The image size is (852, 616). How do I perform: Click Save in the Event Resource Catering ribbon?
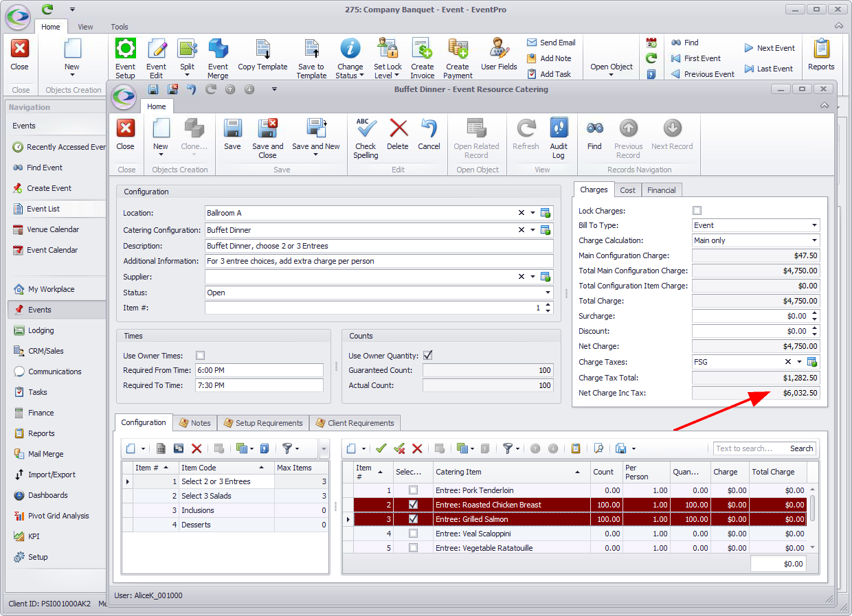coord(232,134)
